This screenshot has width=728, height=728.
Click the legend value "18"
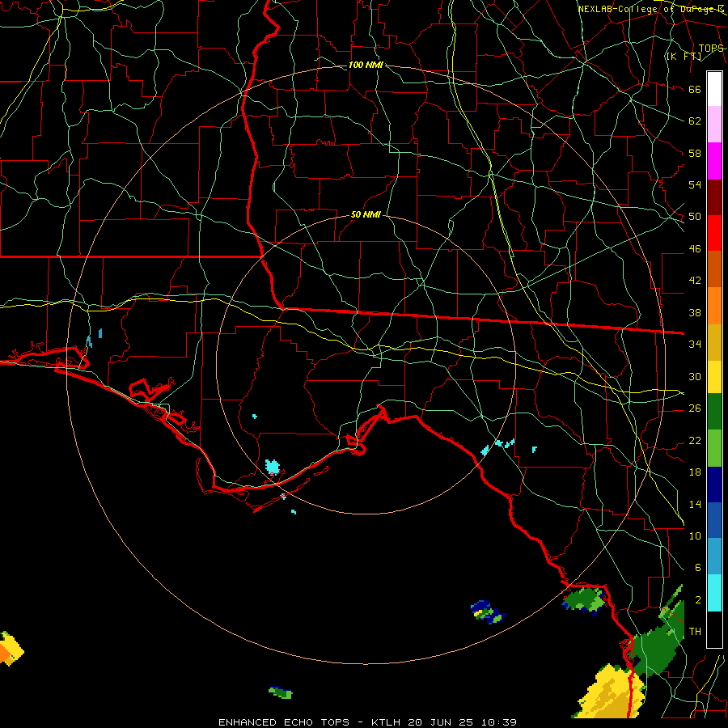(695, 472)
